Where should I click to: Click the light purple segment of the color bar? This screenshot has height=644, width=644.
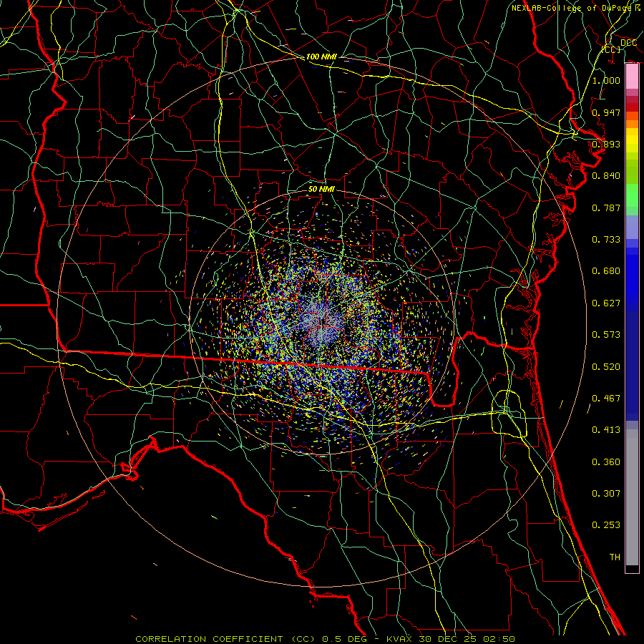tap(632, 227)
